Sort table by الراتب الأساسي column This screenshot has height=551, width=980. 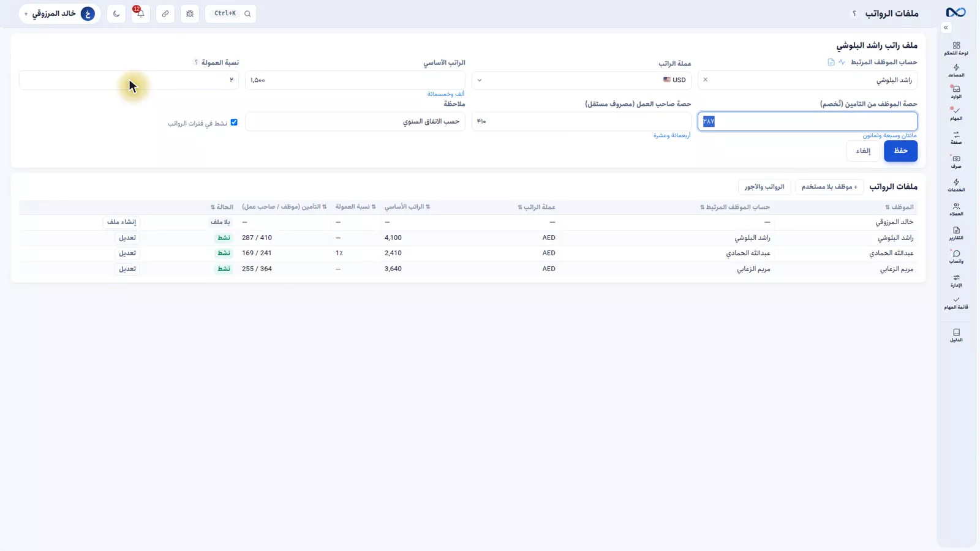407,207
